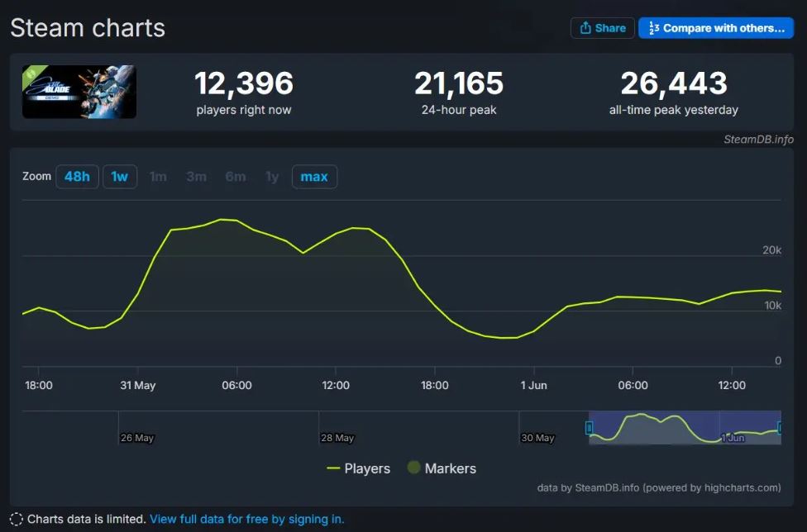Click the sign-in link for full data
Viewport: 807px width, 532px height.
(247, 519)
